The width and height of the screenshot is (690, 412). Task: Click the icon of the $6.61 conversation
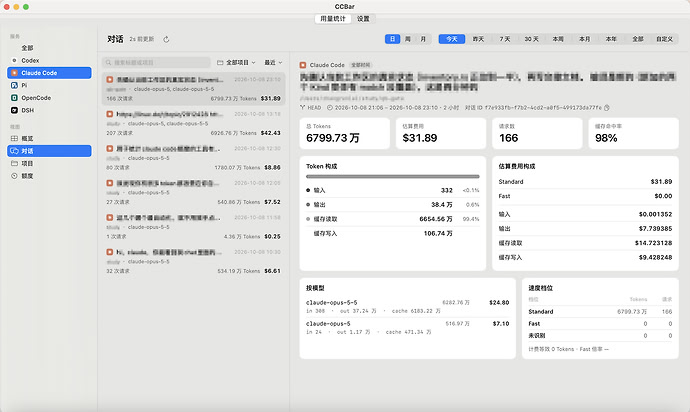coord(110,252)
